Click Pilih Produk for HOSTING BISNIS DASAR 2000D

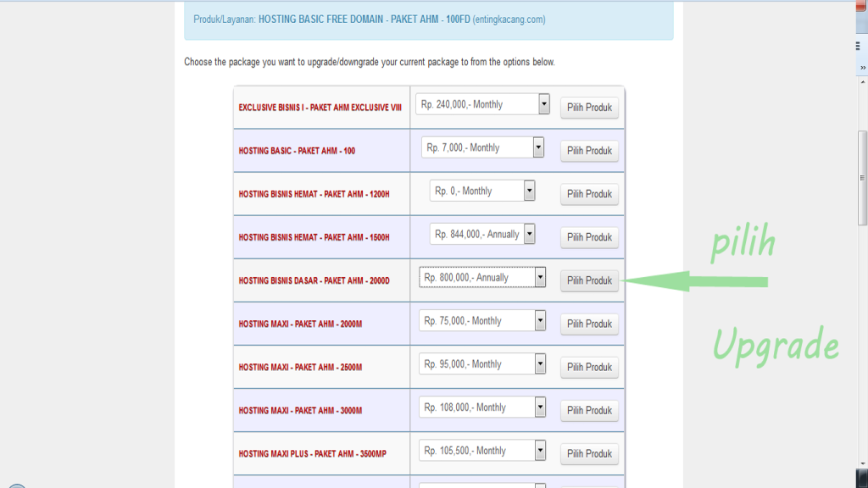point(588,280)
